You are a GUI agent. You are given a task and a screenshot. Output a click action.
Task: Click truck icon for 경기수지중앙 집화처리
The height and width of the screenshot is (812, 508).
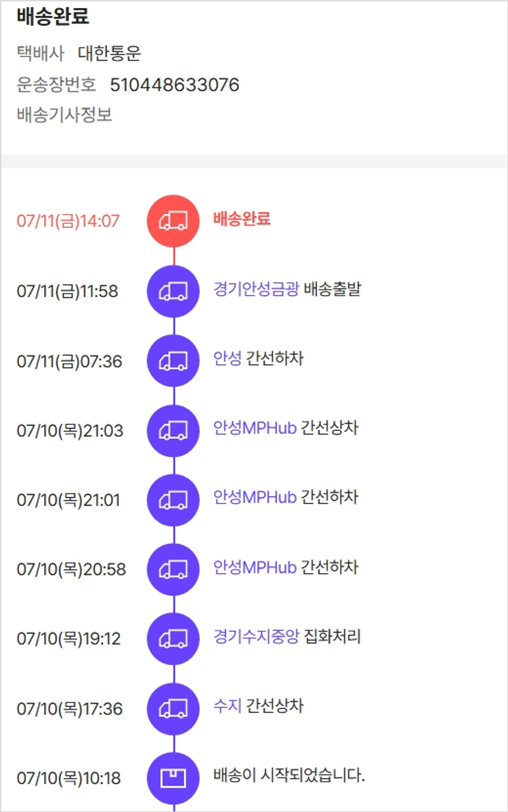coord(173,639)
